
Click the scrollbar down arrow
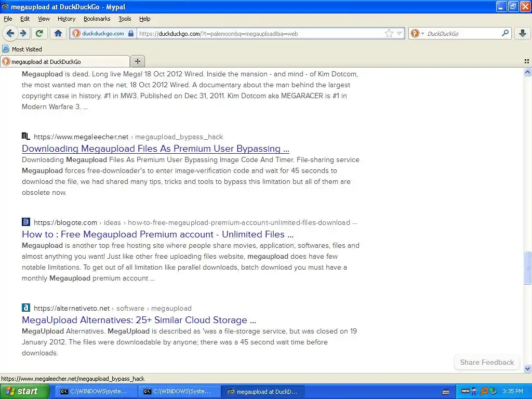527,368
